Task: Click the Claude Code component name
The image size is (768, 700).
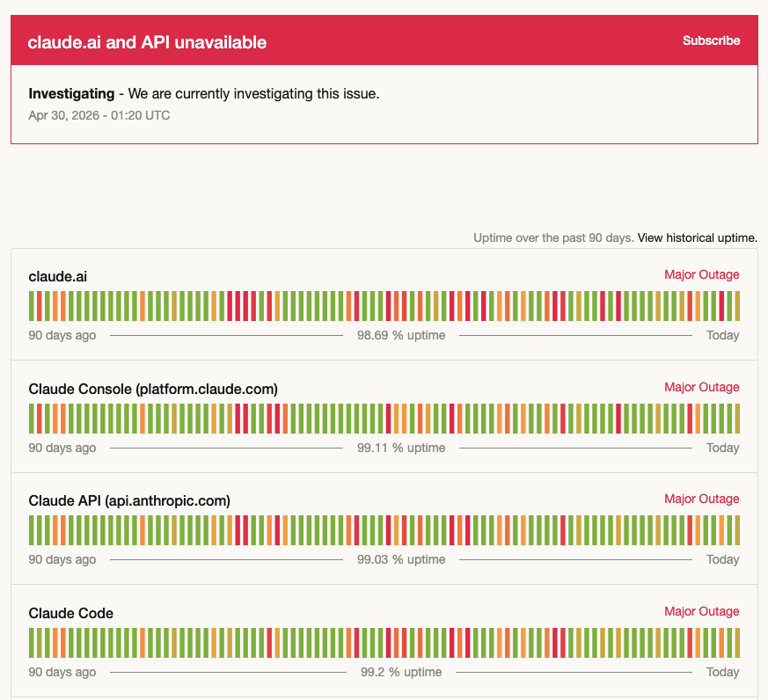Action: (x=71, y=613)
